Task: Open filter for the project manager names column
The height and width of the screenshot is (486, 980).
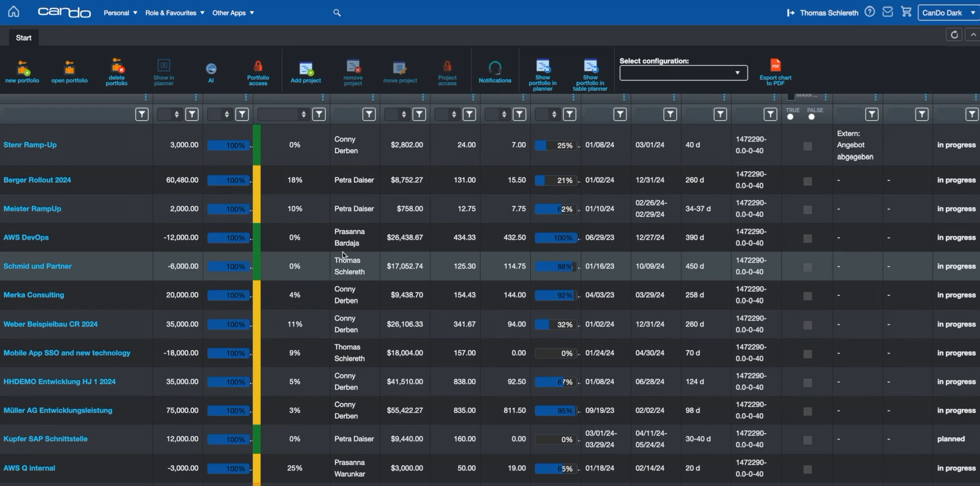Action: click(369, 114)
